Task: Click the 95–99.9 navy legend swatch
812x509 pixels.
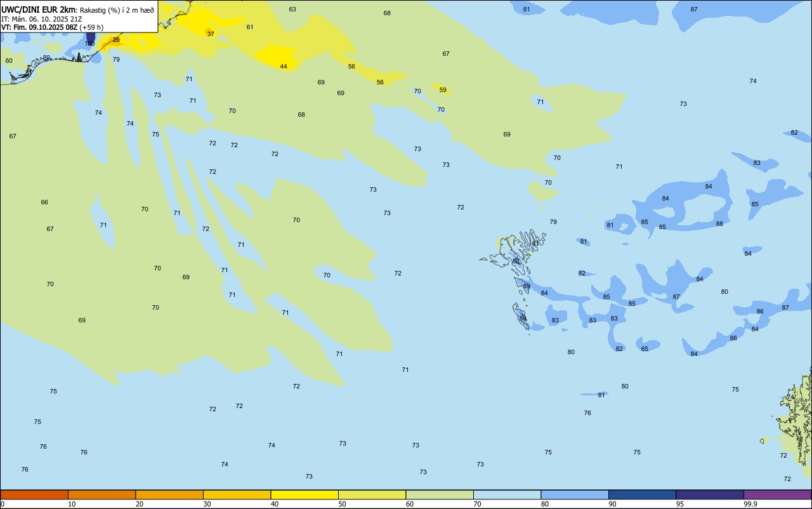Action: tap(710, 494)
